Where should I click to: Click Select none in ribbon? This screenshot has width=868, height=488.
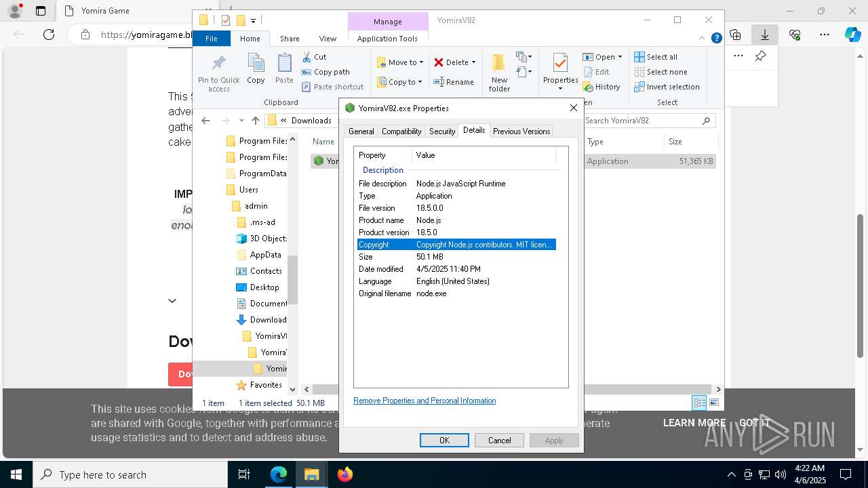tap(660, 72)
